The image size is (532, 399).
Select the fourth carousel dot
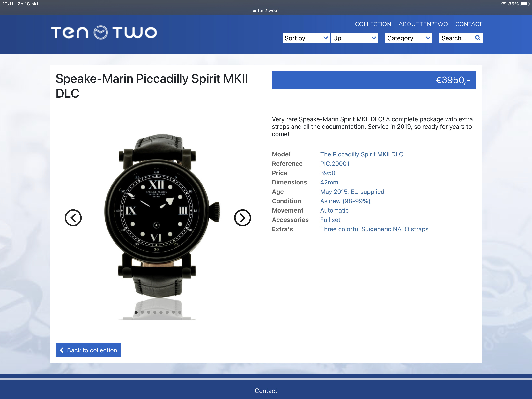(155, 312)
